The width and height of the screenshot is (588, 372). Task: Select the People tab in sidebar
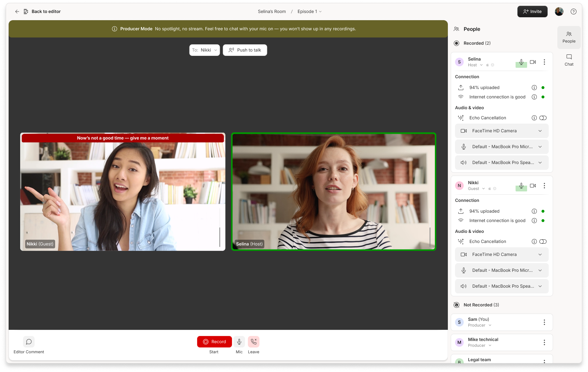pos(569,37)
